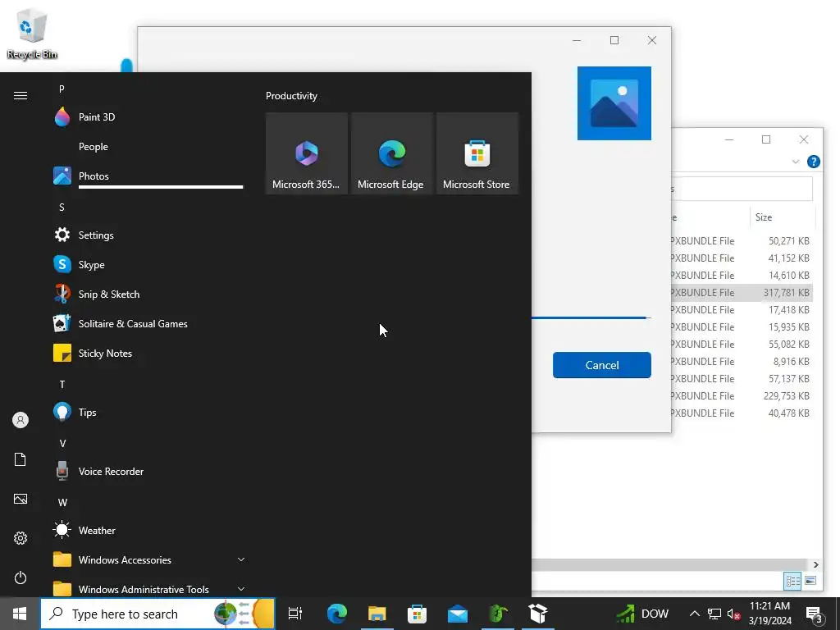The height and width of the screenshot is (630, 840).
Task: Select the file sized 229,753 KB
Action: (x=742, y=396)
